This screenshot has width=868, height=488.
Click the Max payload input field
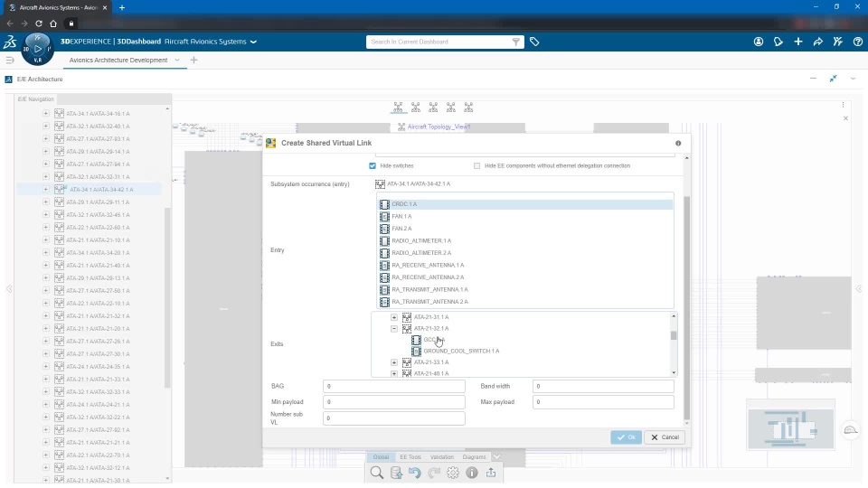tap(603, 402)
